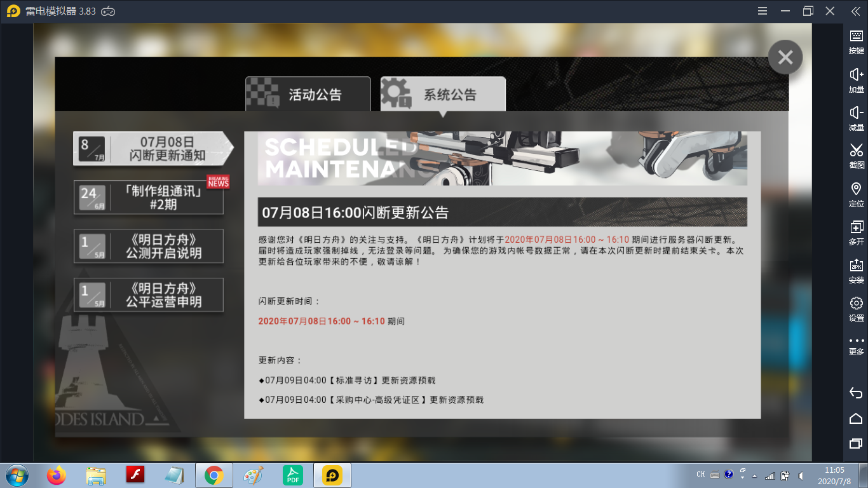
Task: Open the Windows Start menu
Action: [x=17, y=475]
